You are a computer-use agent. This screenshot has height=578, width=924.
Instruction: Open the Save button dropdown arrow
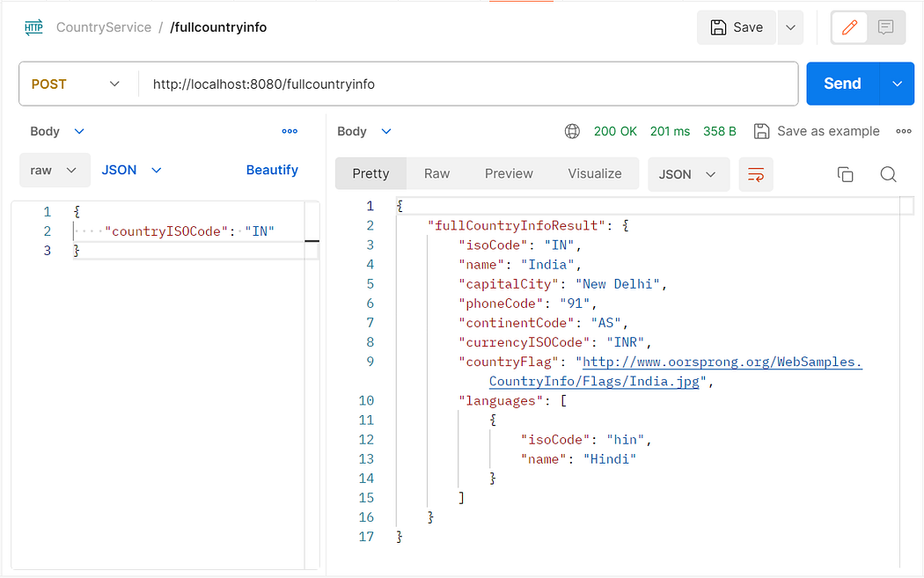coord(790,27)
